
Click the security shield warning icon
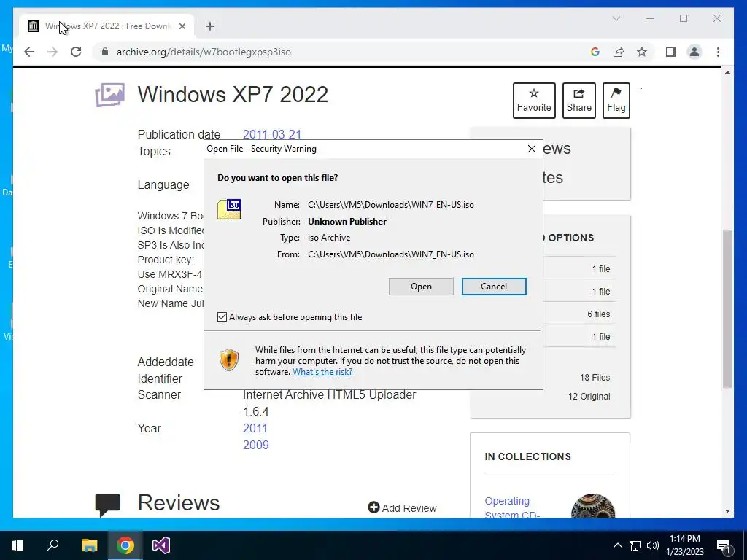[228, 359]
